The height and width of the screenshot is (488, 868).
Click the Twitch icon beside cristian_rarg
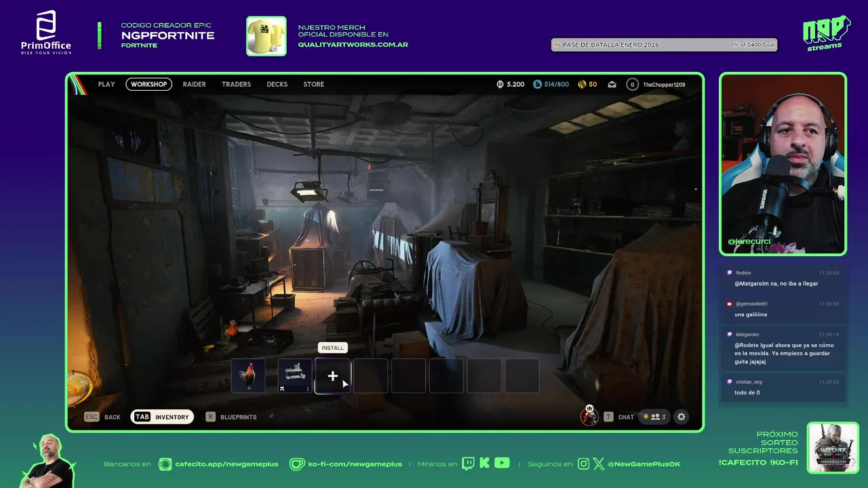coord(730,382)
